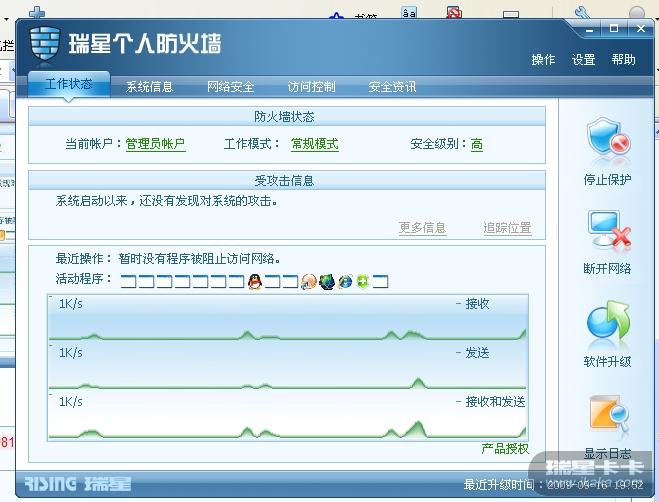
Task: Click the 工作模式 label
Action: 251,144
